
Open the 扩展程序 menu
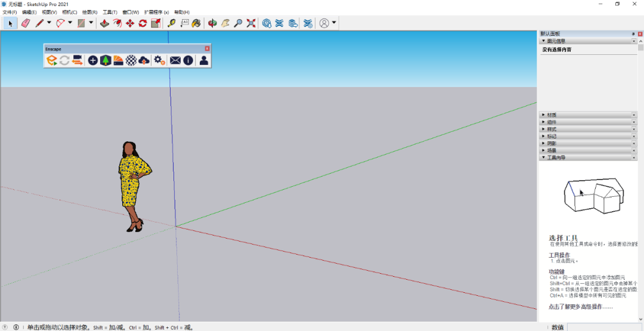tap(156, 12)
